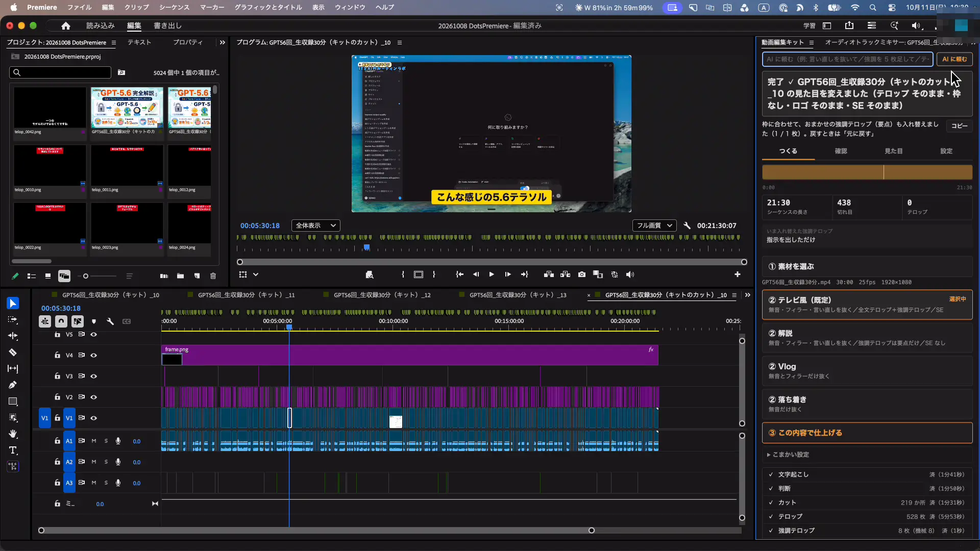Open the シーケンス menu
The height and width of the screenshot is (551, 980).
(x=174, y=7)
